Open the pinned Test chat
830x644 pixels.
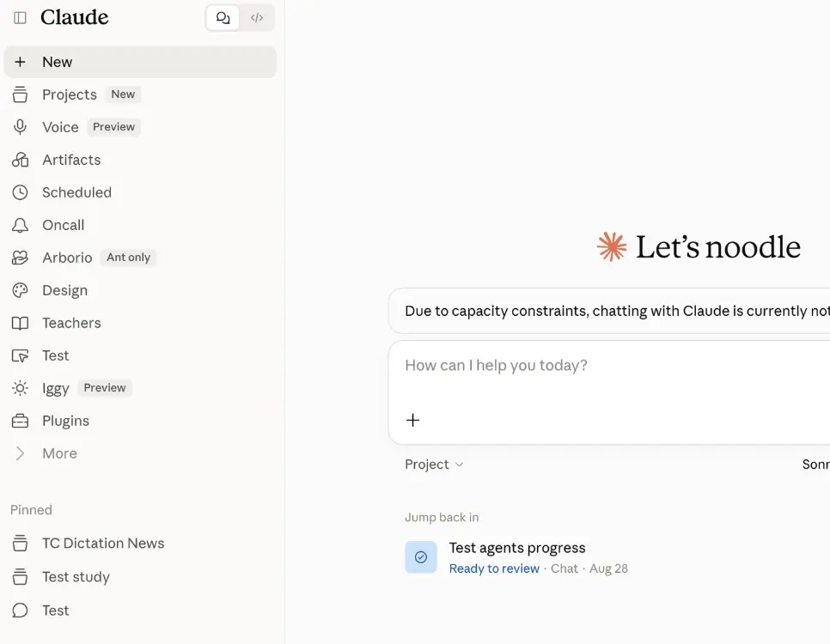pyautogui.click(x=140, y=611)
